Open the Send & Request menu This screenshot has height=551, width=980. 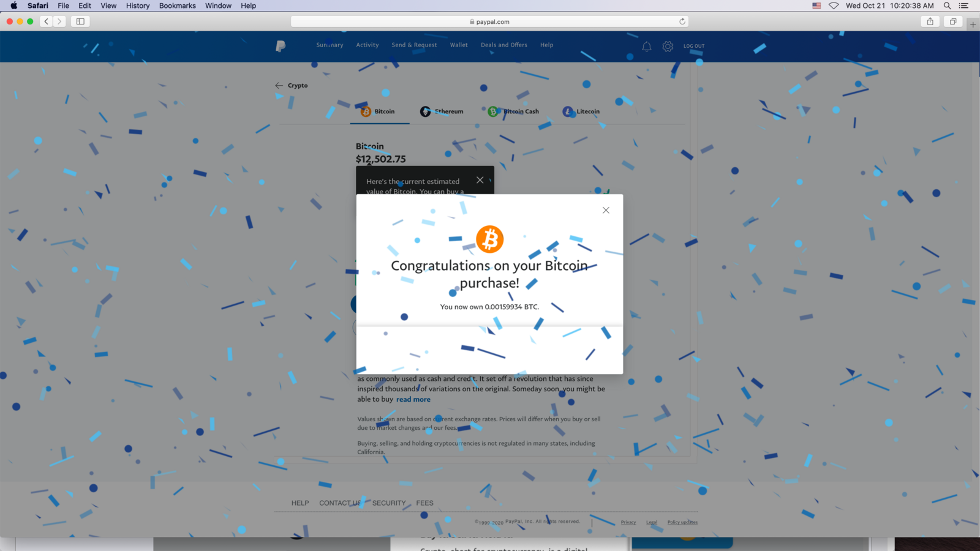415,45
